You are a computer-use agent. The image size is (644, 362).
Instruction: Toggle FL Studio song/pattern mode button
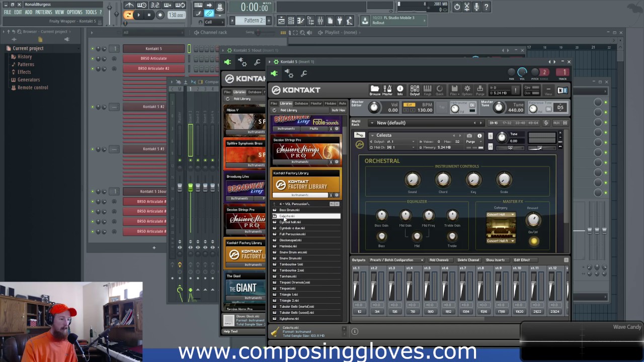128,15
